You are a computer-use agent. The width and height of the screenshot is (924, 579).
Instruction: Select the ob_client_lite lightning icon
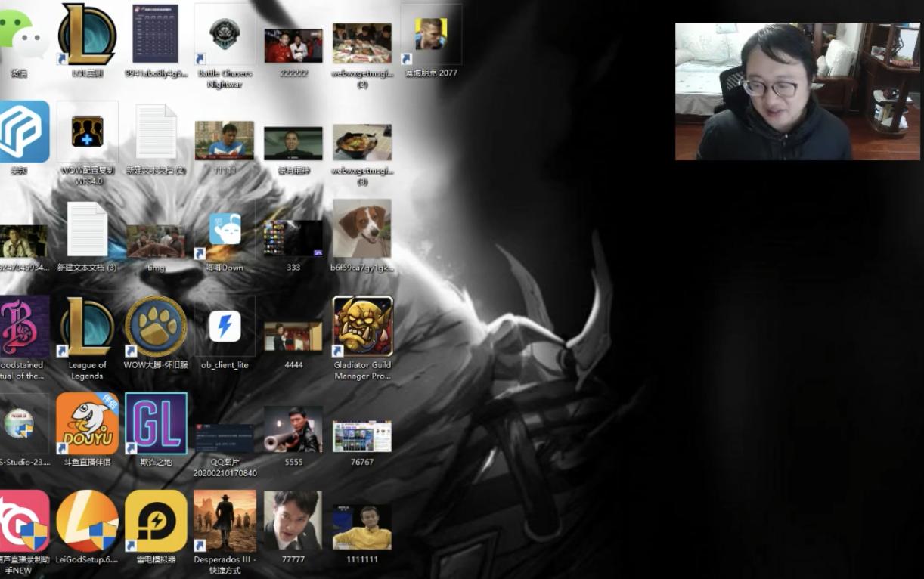[225, 327]
